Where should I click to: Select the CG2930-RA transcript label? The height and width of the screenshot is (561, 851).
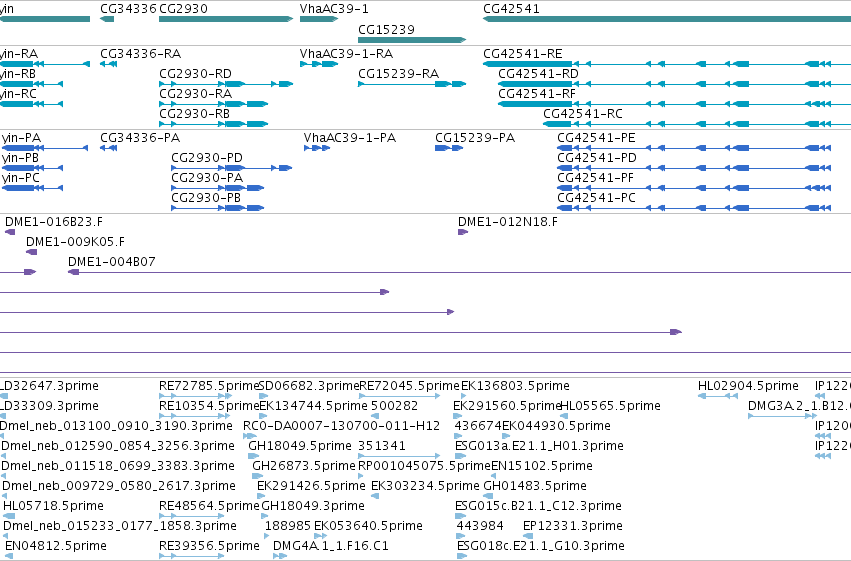coord(195,94)
